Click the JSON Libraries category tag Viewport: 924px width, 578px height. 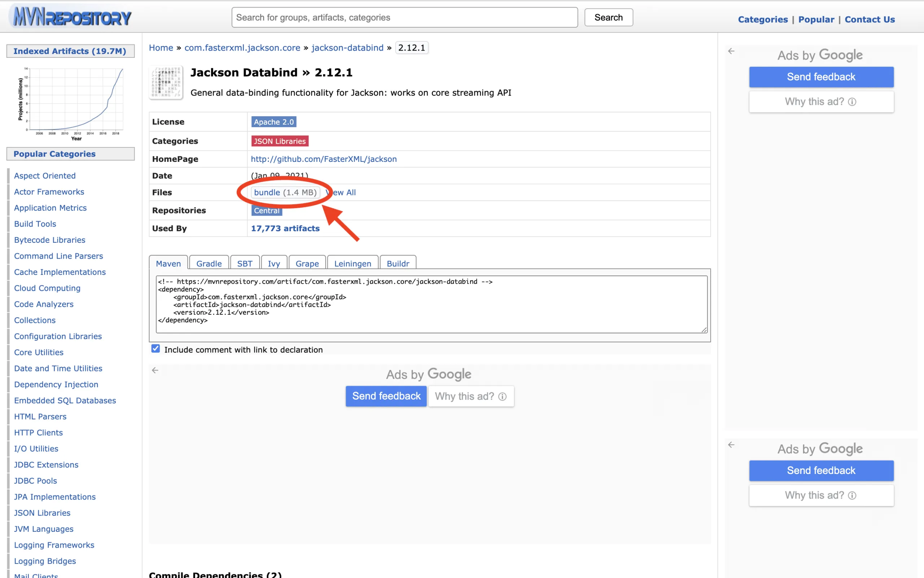click(279, 141)
